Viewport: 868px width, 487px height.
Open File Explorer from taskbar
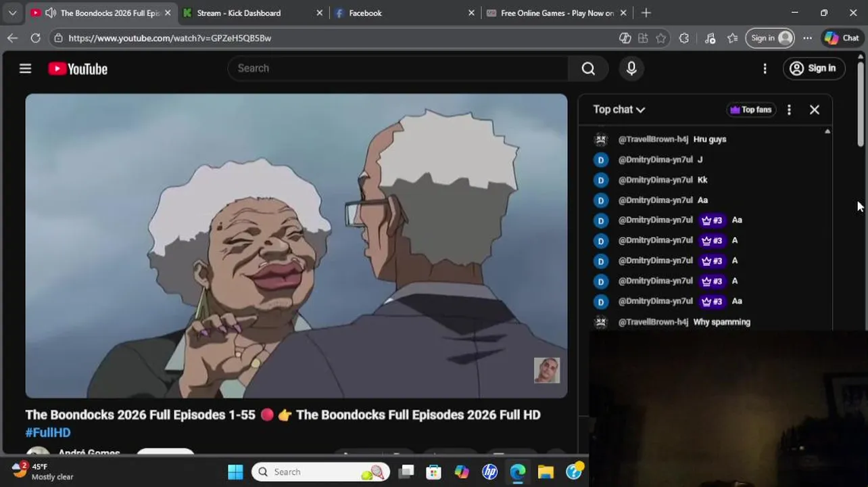click(x=546, y=471)
